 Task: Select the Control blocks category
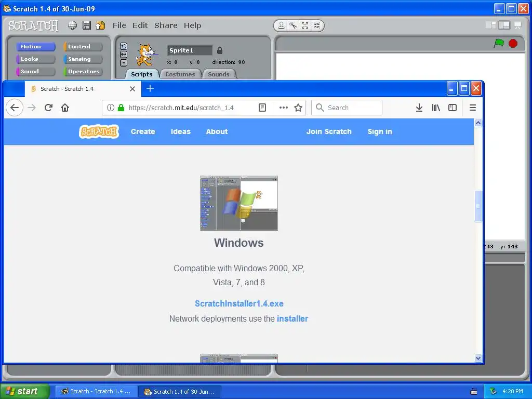point(83,46)
